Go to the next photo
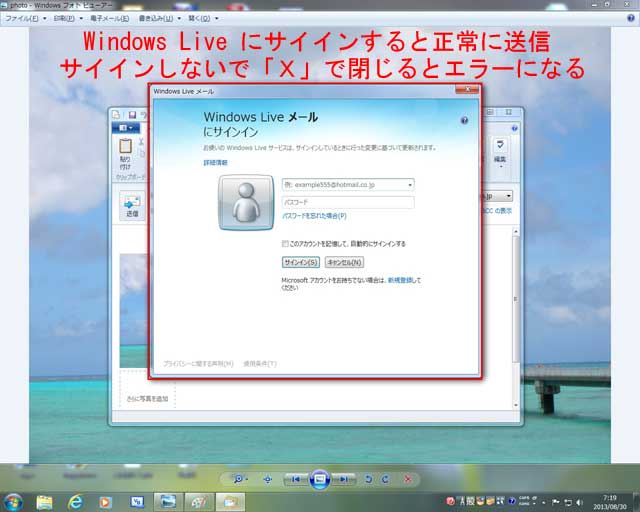Screen dimensions: 640x512 coord(344,479)
